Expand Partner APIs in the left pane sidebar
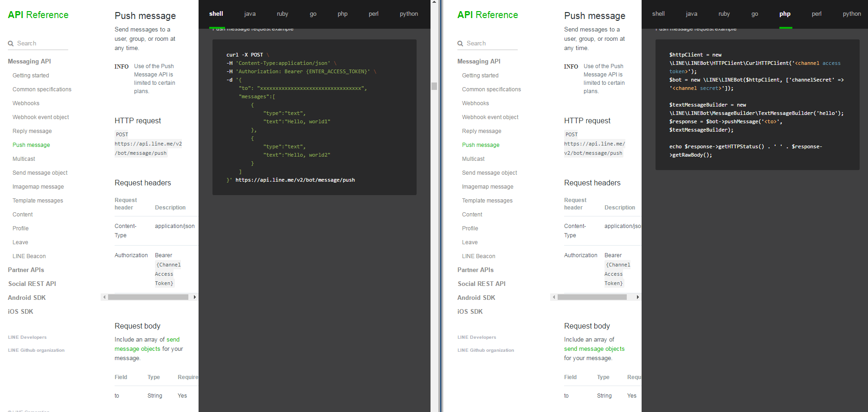 [x=26, y=270]
